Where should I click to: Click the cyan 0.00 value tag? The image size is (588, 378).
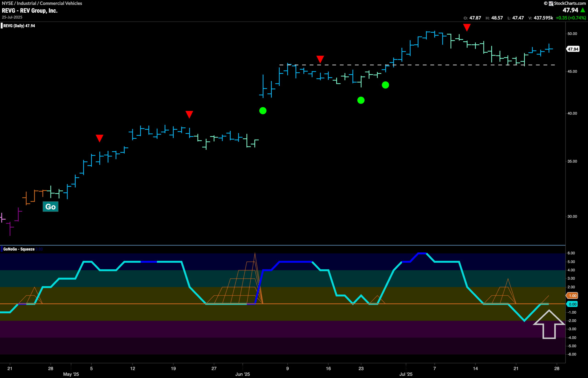572,304
